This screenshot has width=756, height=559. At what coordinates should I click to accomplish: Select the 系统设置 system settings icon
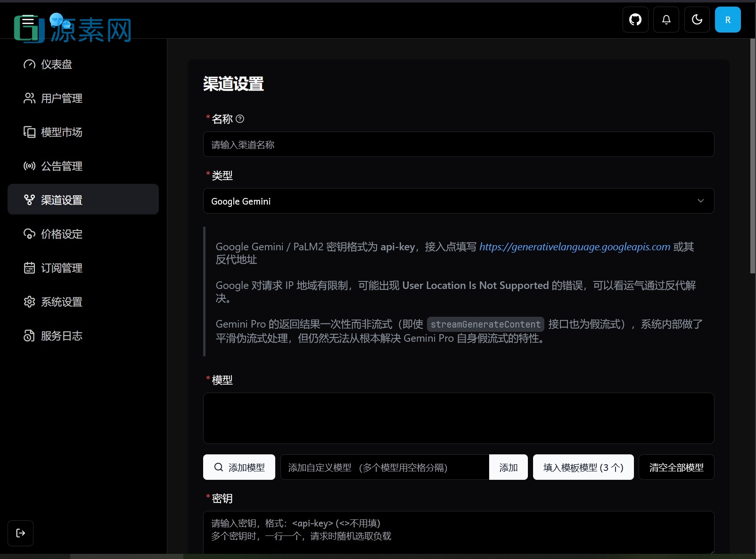(29, 302)
